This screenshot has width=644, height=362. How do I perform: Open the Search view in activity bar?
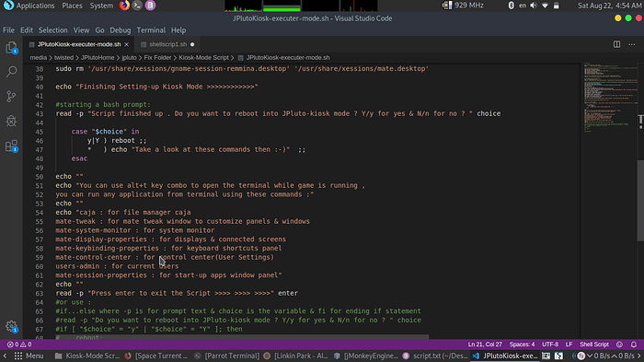click(11, 72)
